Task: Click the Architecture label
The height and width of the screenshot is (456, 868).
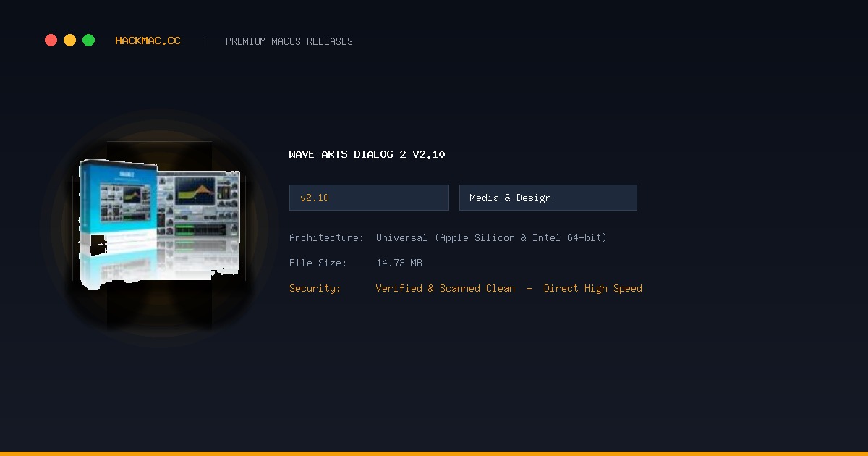Action: [326, 237]
